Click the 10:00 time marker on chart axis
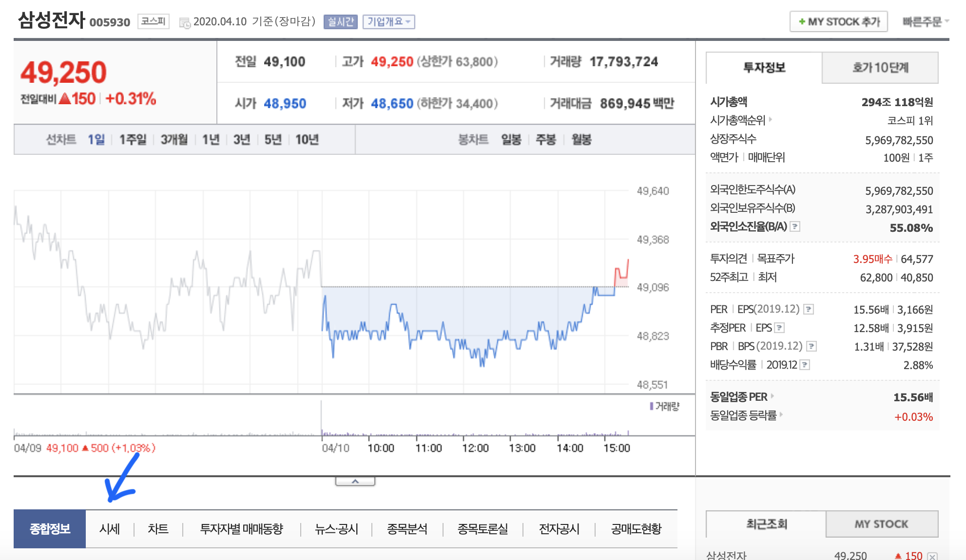966x560 pixels. click(x=381, y=448)
